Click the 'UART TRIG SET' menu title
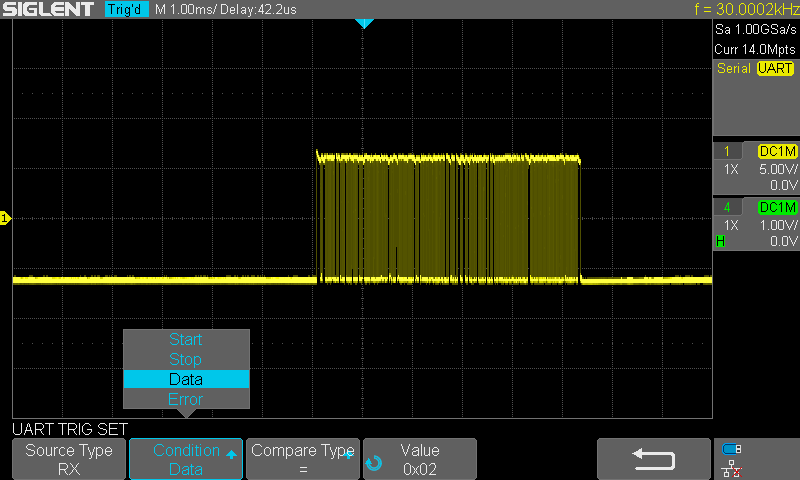This screenshot has width=800, height=480. [70, 430]
